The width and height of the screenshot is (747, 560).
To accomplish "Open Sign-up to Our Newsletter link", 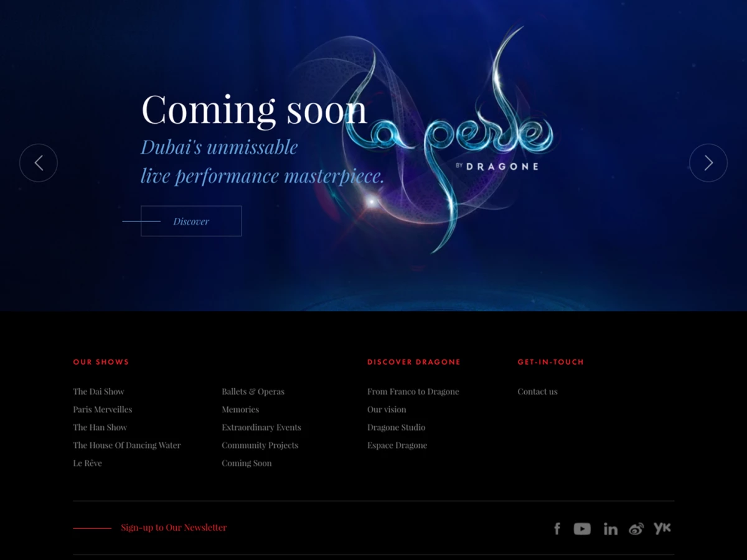I will 174,528.
